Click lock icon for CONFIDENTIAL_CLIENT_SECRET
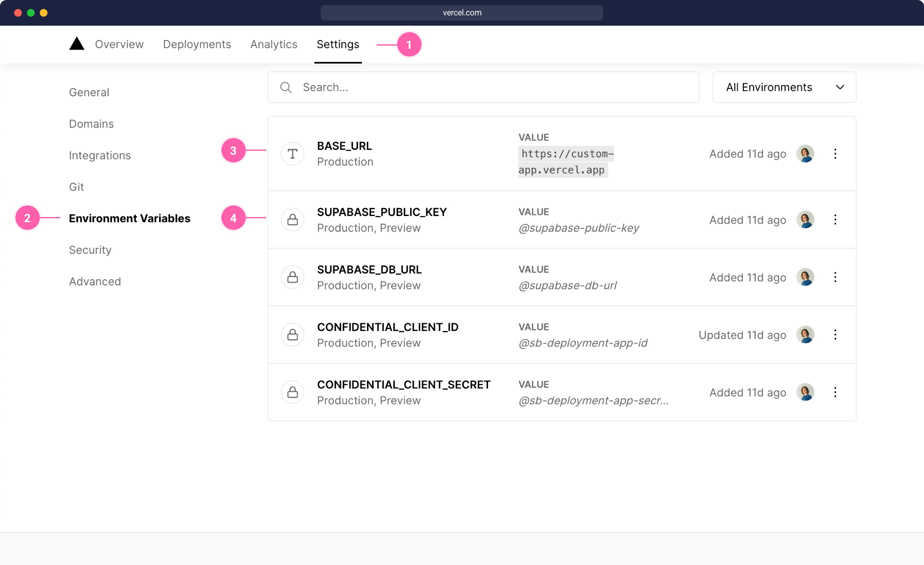This screenshot has height=565, width=924. (293, 392)
